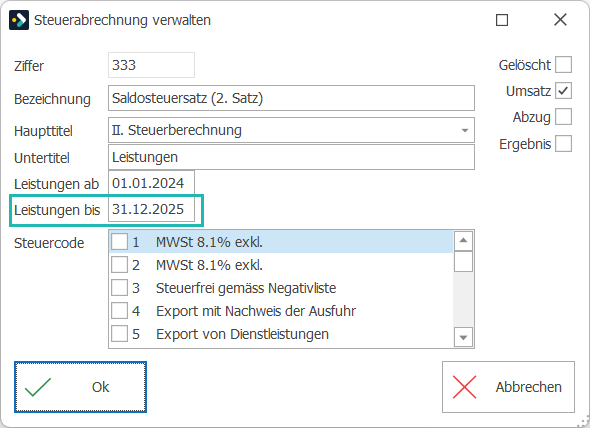
Task: Enable the Gelöscht checkbox
Action: (x=563, y=64)
